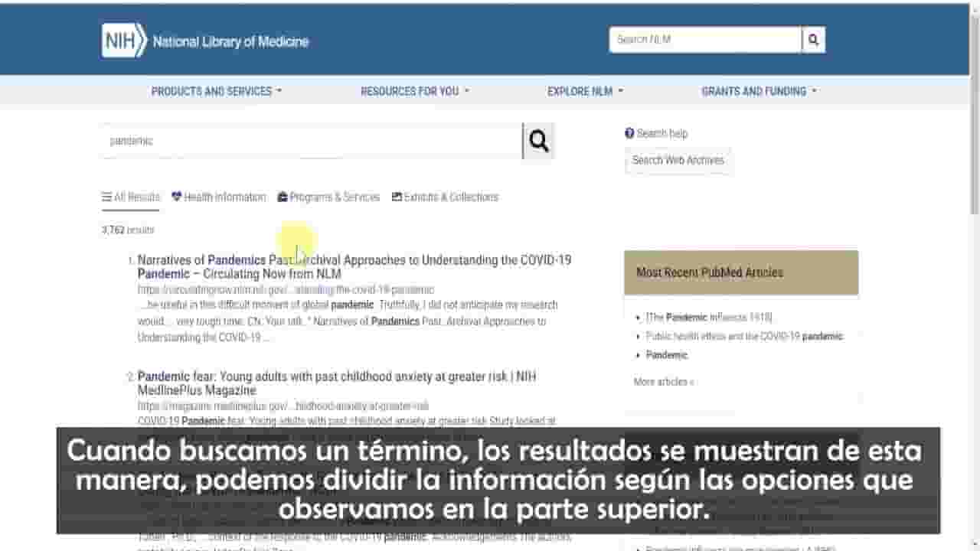Switch to the Programs & Services tab

point(328,197)
